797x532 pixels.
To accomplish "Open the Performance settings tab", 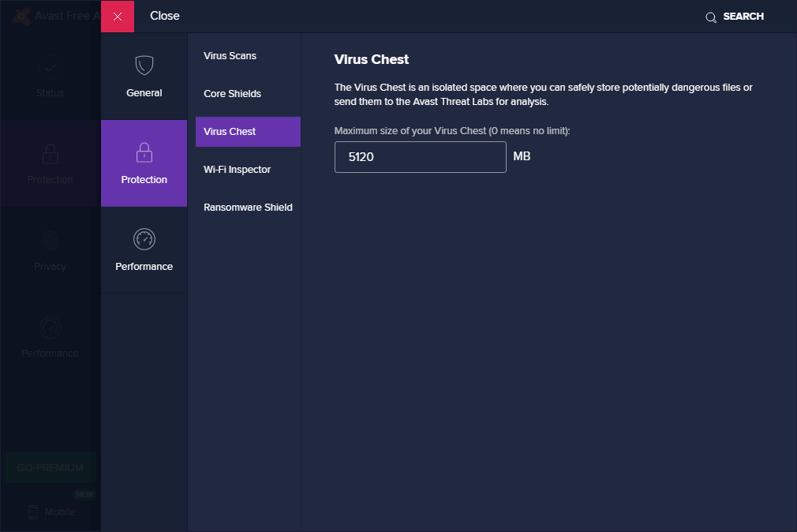I will pos(144,250).
